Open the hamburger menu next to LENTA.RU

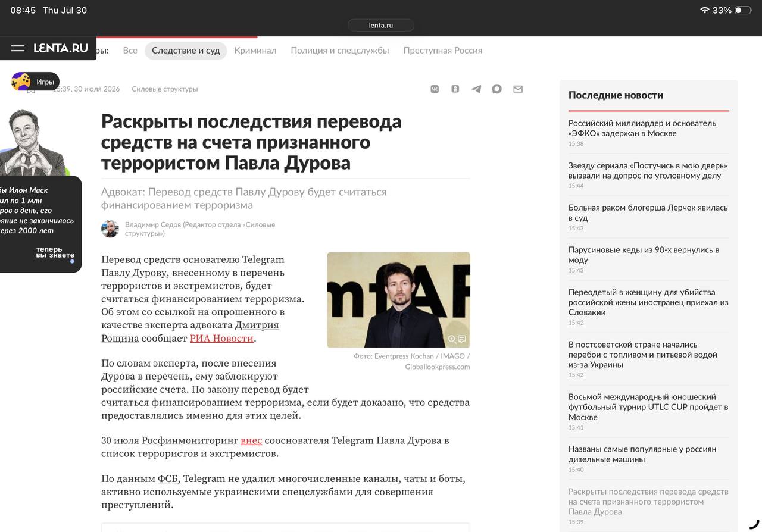(x=18, y=48)
